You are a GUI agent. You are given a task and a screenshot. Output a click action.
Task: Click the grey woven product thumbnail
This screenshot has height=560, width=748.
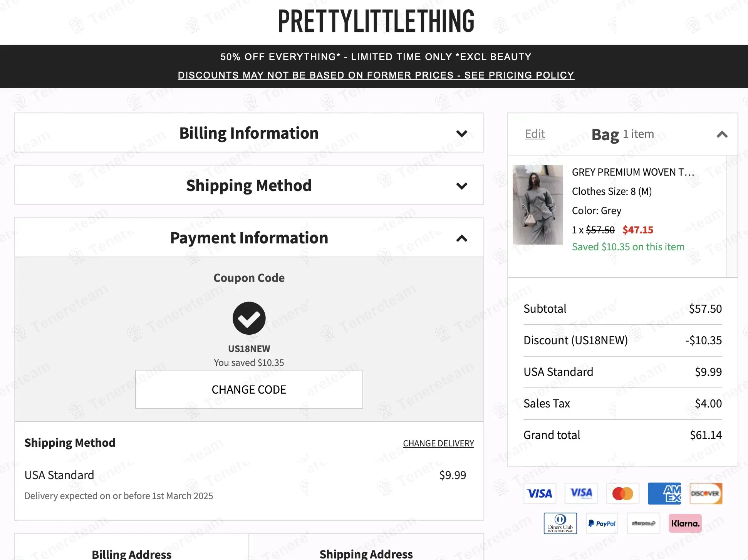[537, 205]
